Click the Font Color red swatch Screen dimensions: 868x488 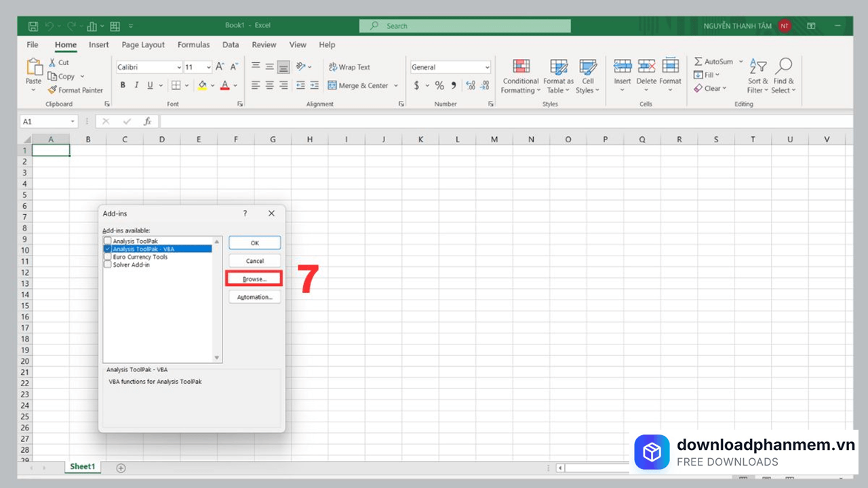tap(225, 85)
